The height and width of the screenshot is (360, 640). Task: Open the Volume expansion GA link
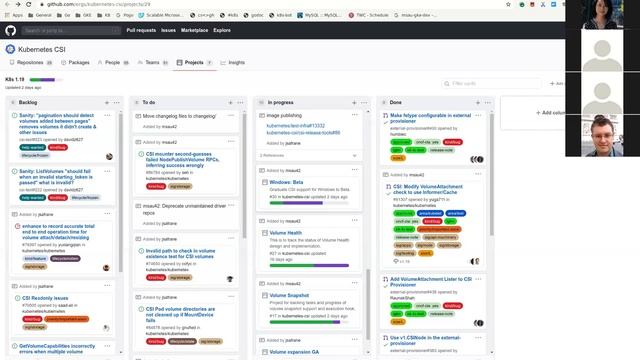click(294, 352)
